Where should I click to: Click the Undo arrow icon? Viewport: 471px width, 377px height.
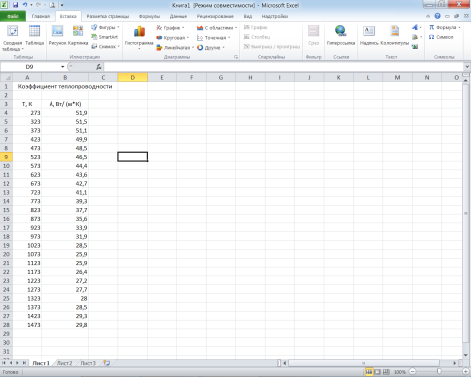point(25,5)
